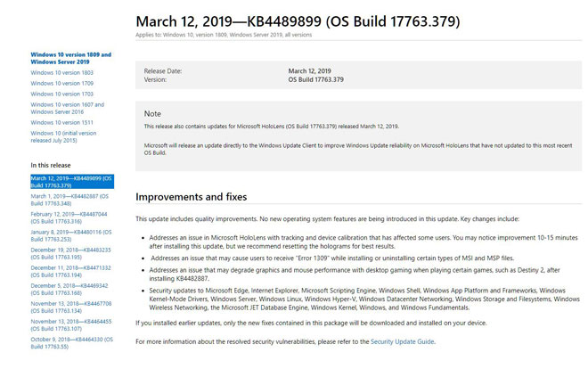This screenshot has height=369, width=588.
Task: Open March 1, 2019 KB4482887 release
Action: [69, 200]
